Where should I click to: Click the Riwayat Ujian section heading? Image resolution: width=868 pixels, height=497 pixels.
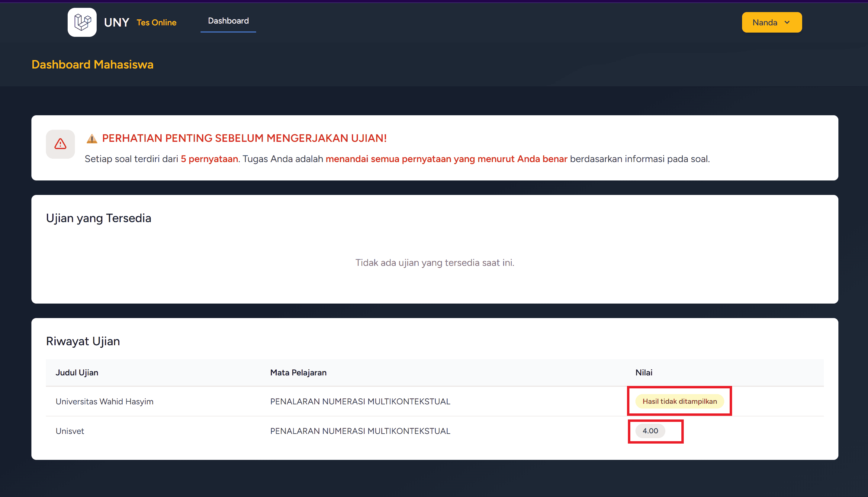83,341
